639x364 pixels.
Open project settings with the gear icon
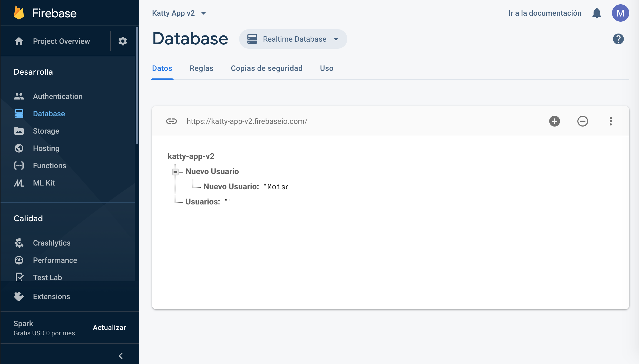pos(123,41)
